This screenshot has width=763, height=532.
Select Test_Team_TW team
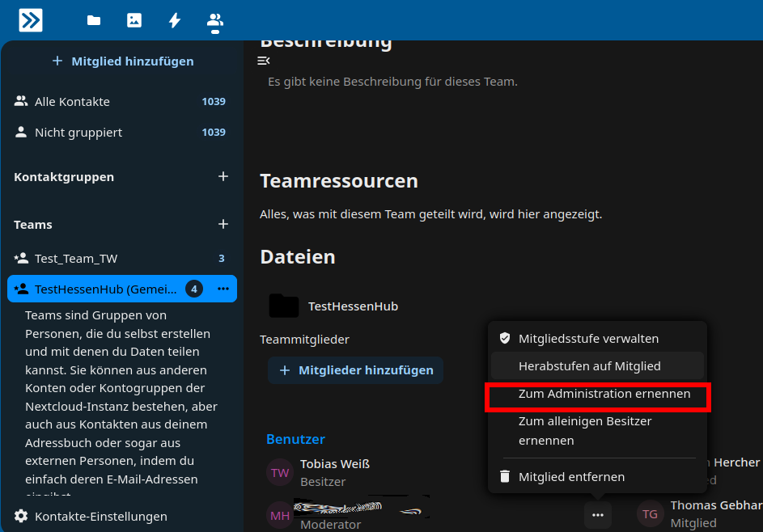coord(76,259)
